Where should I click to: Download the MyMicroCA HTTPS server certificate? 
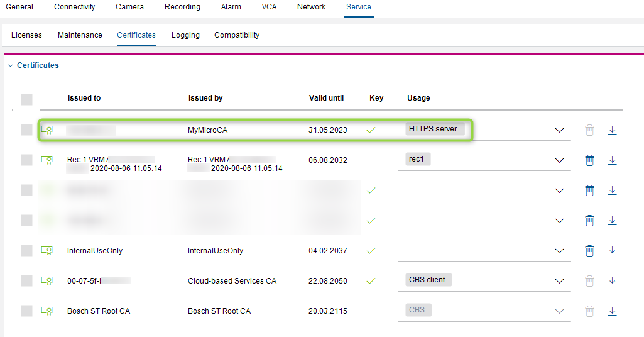612,130
